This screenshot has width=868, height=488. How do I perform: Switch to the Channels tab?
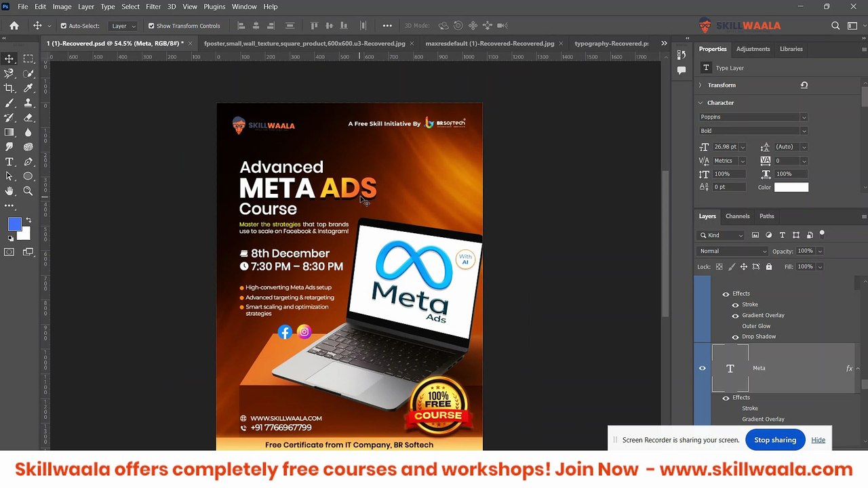click(x=737, y=216)
